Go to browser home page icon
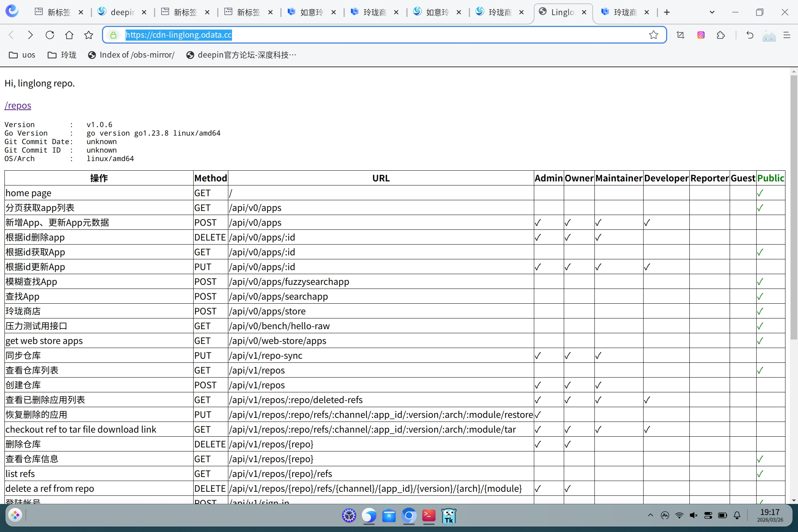 (69, 35)
